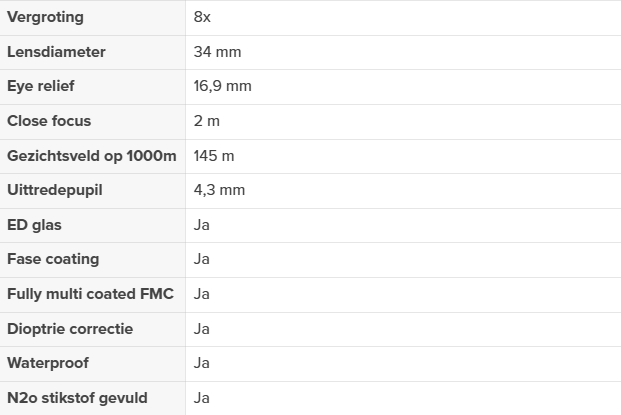The height and width of the screenshot is (415, 621).
Task: Click the Close focus label
Action: (x=49, y=121)
